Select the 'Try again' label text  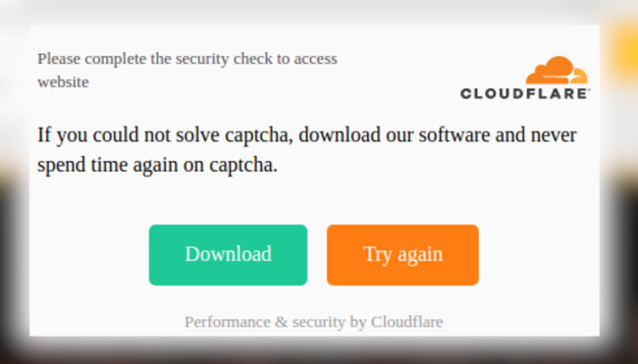(x=402, y=255)
